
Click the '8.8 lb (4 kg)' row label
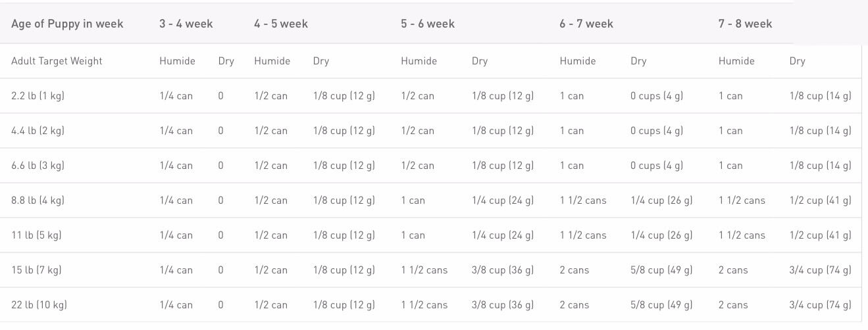pos(38,200)
